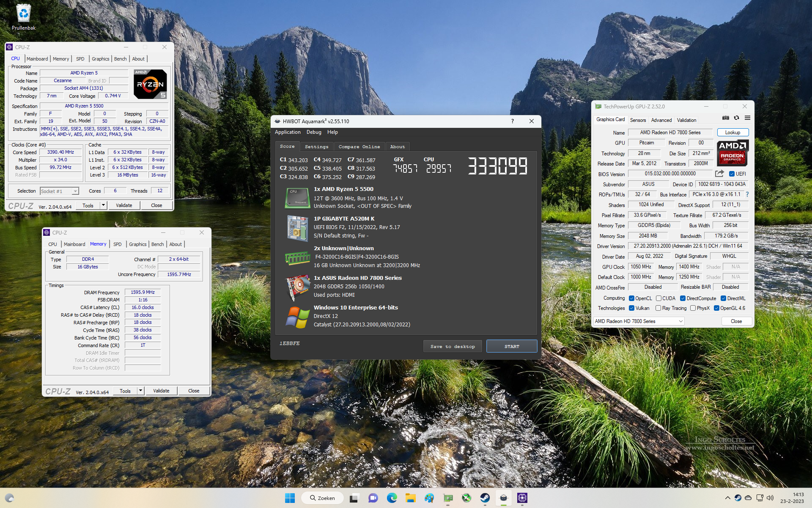Screen dimensions: 812x508
Task: Click the Windows flag logo in Aquamark
Action: point(297,317)
